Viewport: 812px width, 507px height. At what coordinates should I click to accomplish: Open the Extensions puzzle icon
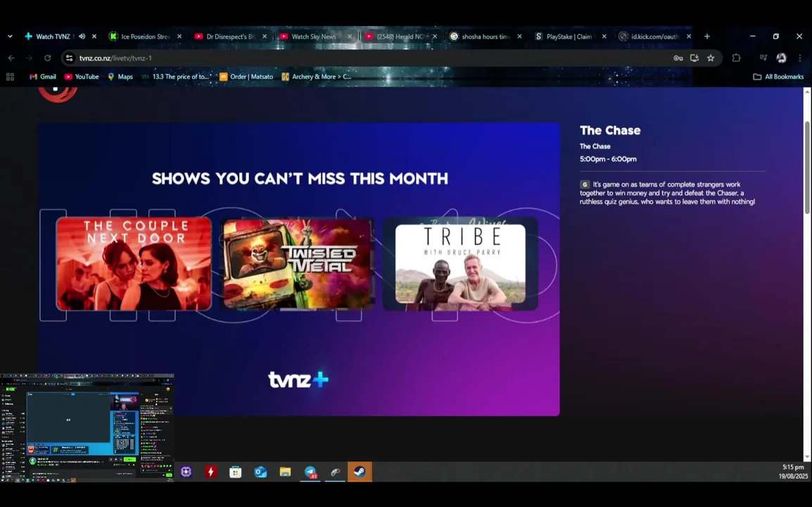click(x=736, y=58)
